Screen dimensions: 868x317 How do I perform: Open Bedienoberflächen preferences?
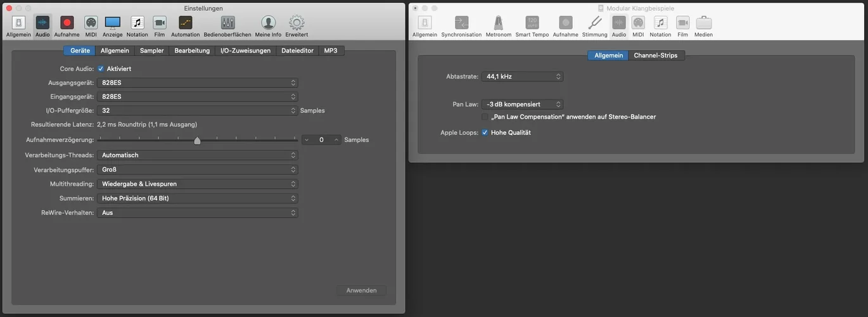[x=227, y=26]
